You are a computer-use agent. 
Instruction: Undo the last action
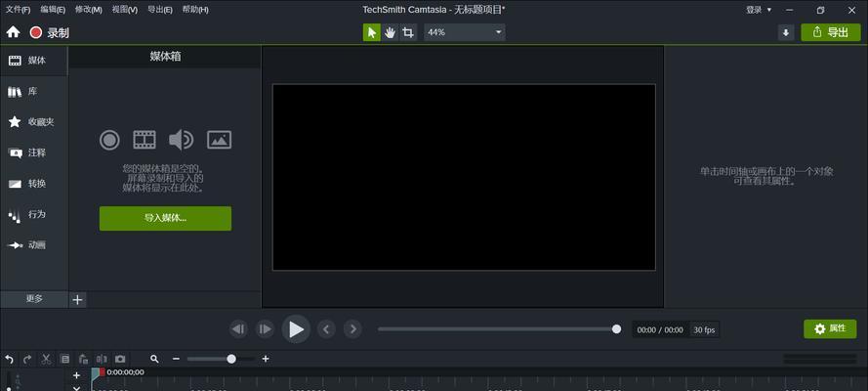click(x=9, y=360)
